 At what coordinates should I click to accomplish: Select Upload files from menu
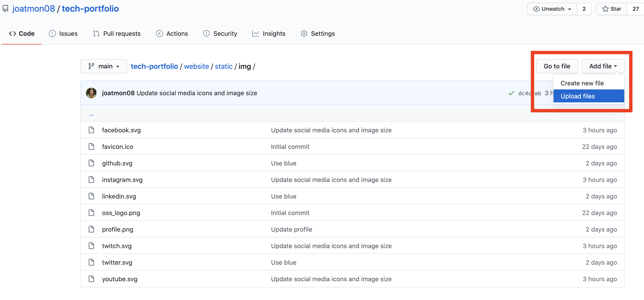[577, 96]
